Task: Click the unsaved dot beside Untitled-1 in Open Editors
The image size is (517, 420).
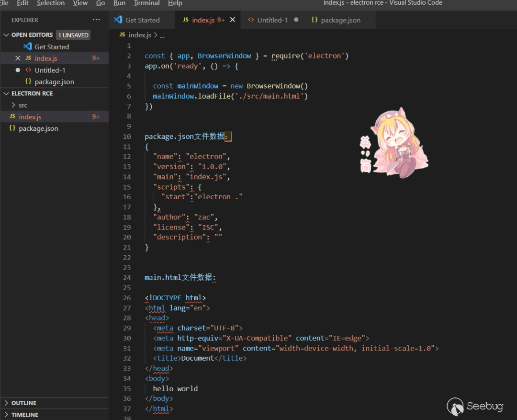Action: coord(18,70)
